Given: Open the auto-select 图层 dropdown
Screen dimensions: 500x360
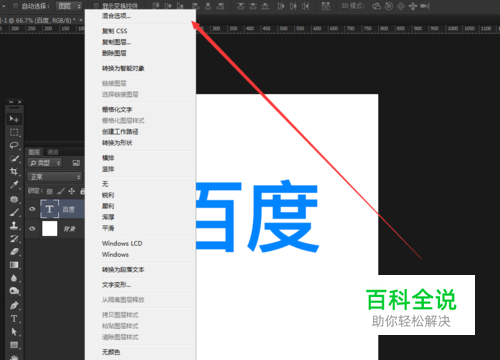Looking at the screenshot, I should tap(69, 6).
